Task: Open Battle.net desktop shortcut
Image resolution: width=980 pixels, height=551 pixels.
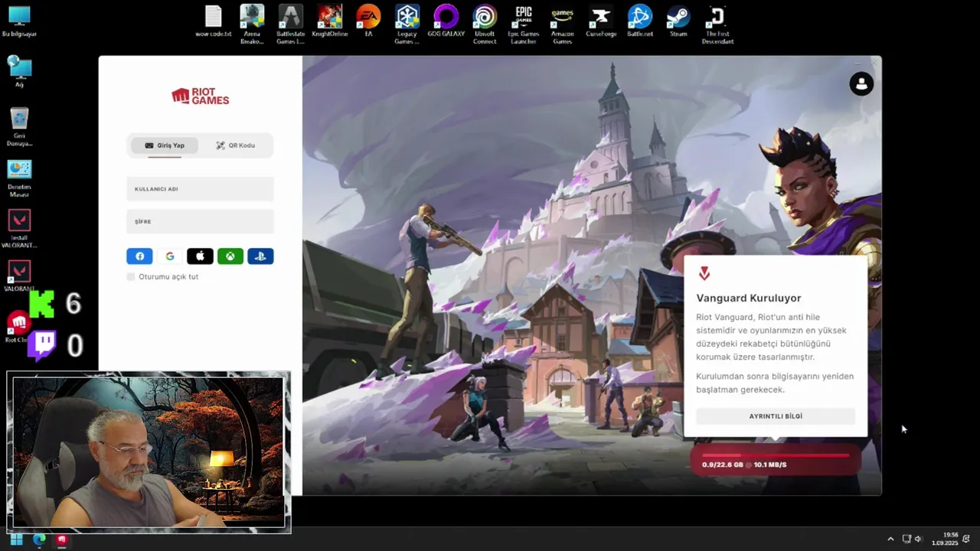Action: point(640,21)
